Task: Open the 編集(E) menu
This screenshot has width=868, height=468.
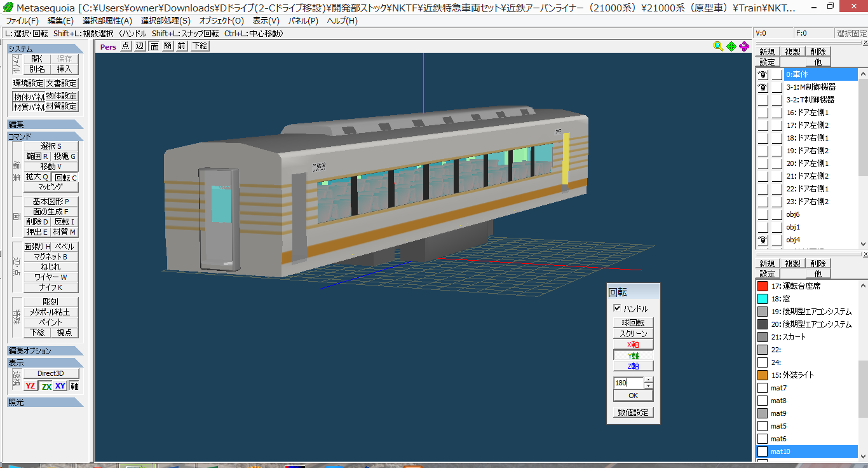Action: [60, 21]
